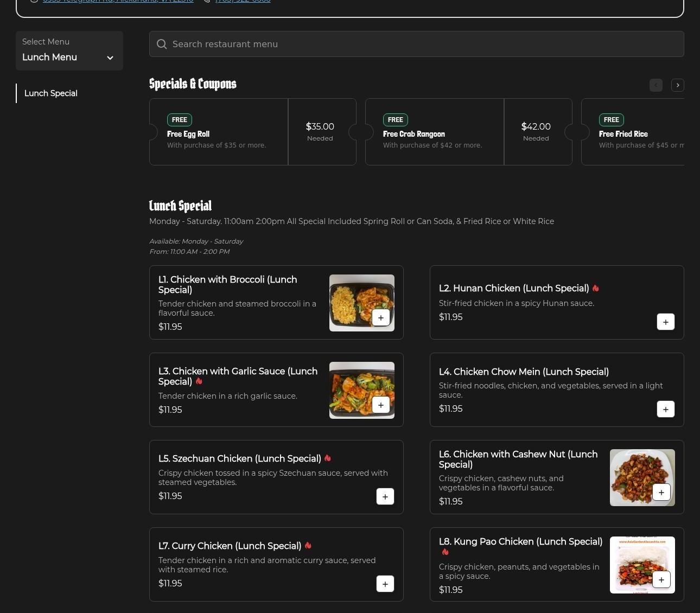The image size is (700, 613).
Task: Click the magnifying glass search icon
Action: coord(162,44)
